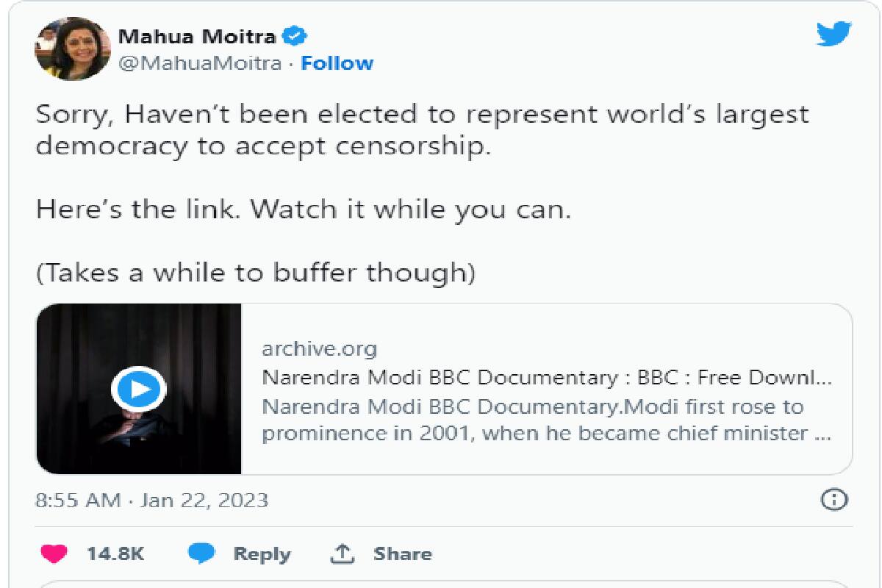Click the tweet text about censorship
882x588 pixels.
tap(422, 130)
